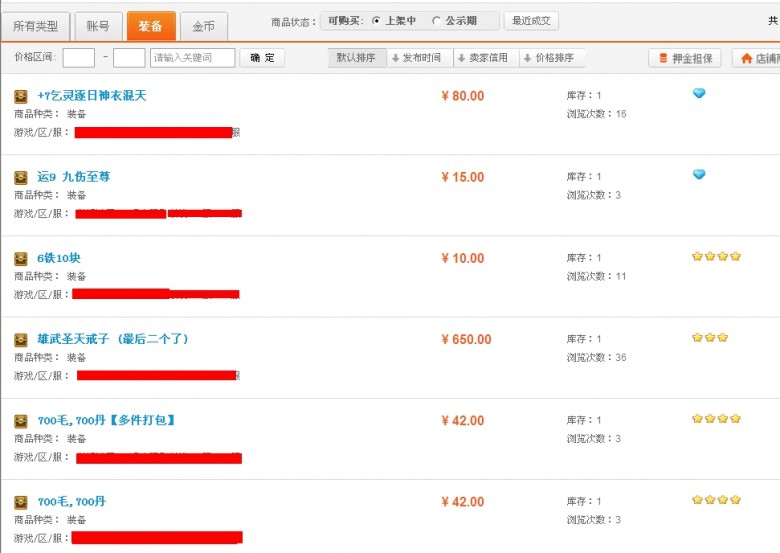Switch to the 账号 tab

coord(98,26)
